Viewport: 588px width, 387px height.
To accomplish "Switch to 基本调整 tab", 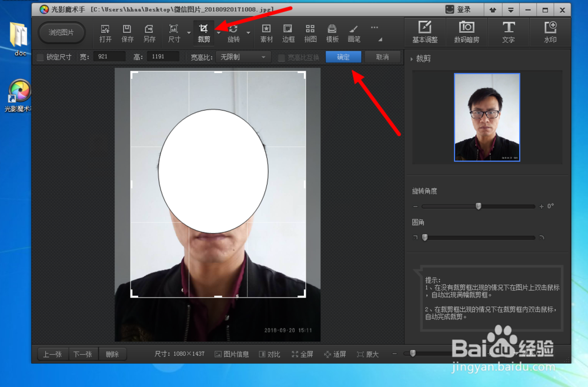I will (425, 32).
